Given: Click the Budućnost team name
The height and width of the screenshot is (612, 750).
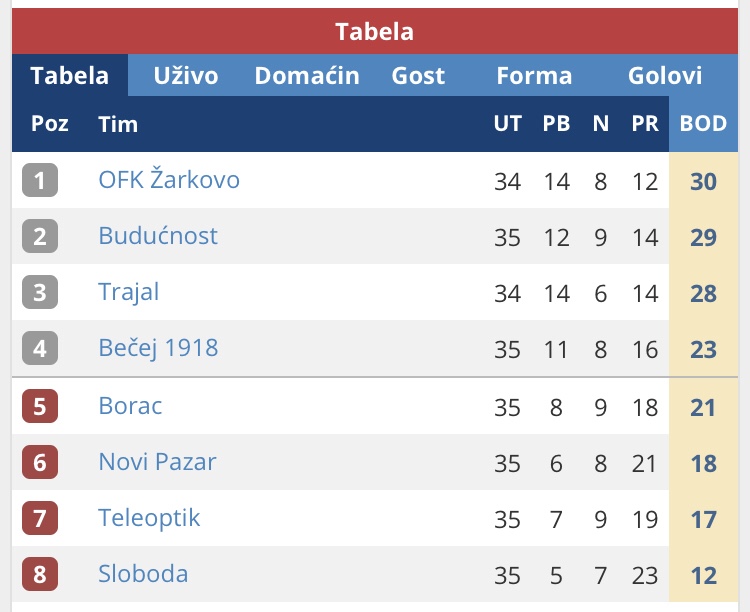Looking at the screenshot, I should pyautogui.click(x=158, y=236).
